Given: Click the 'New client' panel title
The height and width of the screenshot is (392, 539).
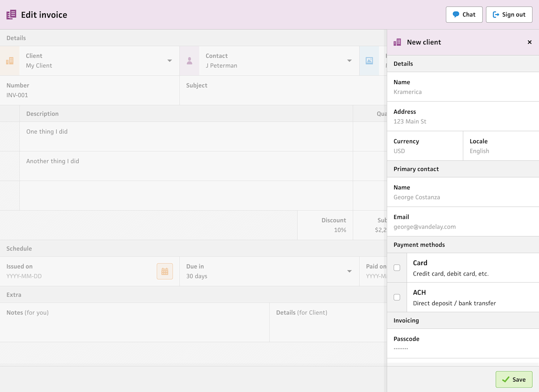Looking at the screenshot, I should (x=424, y=42).
